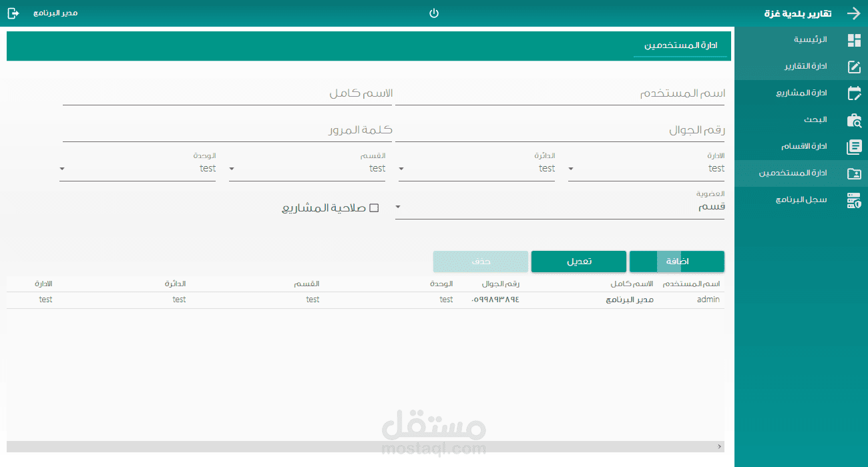The width and height of the screenshot is (868, 467).
Task: Click the الدائرة column header in table
Action: pos(176,284)
